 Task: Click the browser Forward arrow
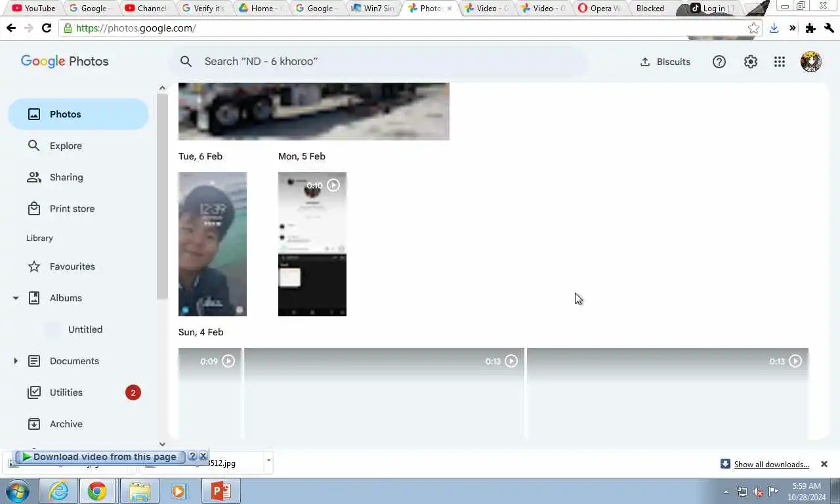point(28,28)
